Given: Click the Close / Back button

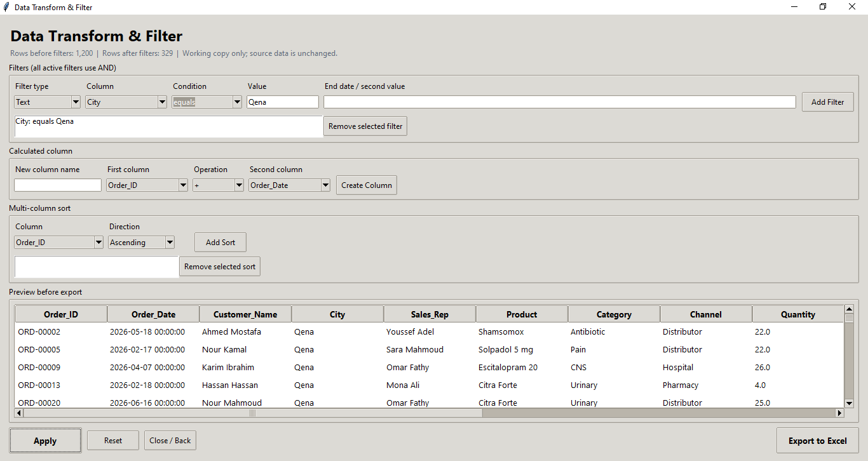Looking at the screenshot, I should 170,441.
